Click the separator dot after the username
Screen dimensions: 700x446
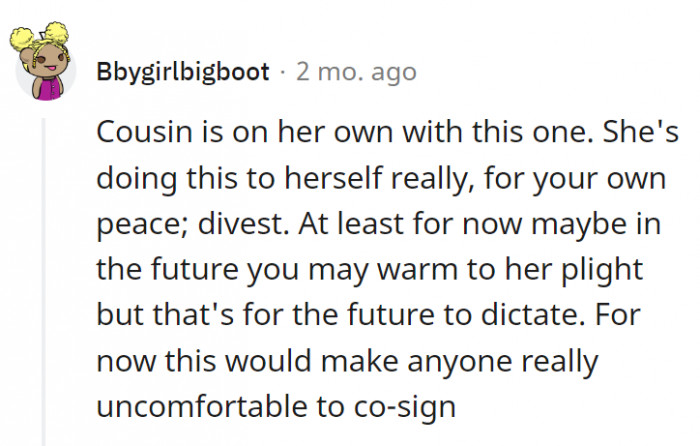click(x=283, y=72)
